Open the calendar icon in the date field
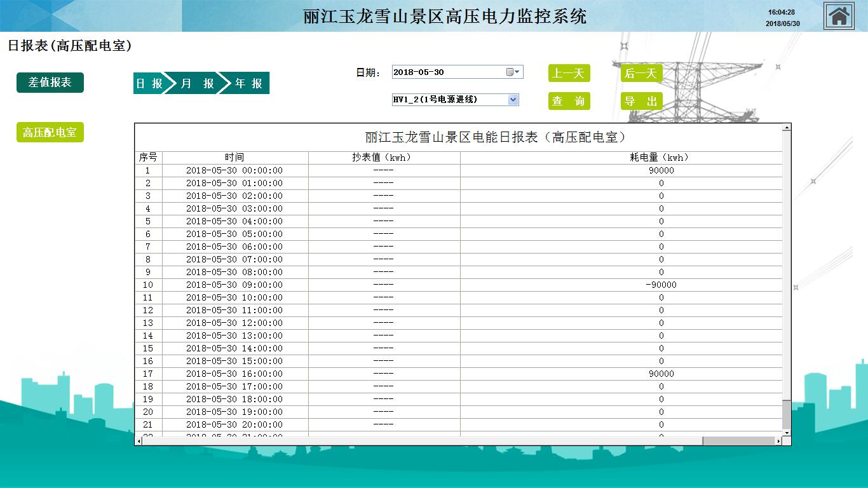868x488 pixels. click(x=510, y=72)
